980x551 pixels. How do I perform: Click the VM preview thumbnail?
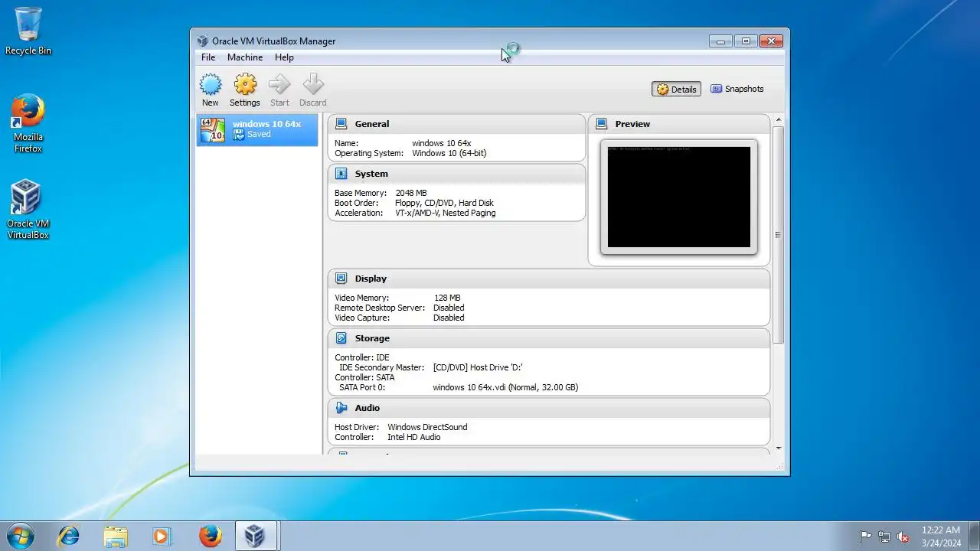679,197
